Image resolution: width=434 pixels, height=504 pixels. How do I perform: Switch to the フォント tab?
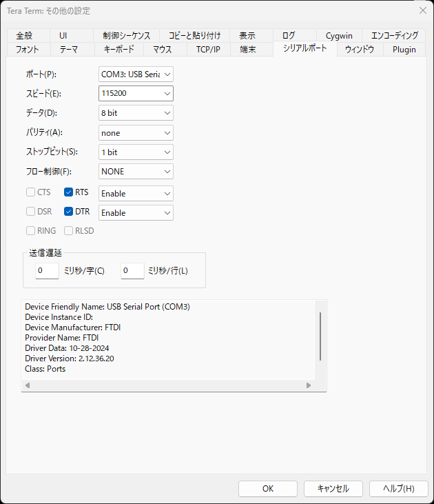[x=29, y=50]
